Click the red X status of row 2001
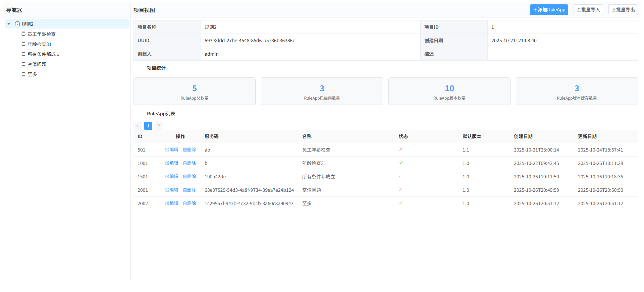644x292 pixels. (x=400, y=190)
